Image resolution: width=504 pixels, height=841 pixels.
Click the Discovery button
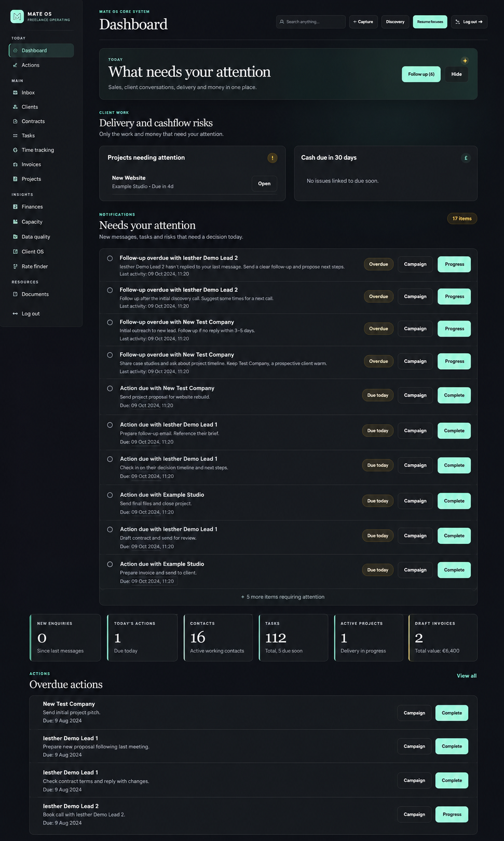coord(395,22)
